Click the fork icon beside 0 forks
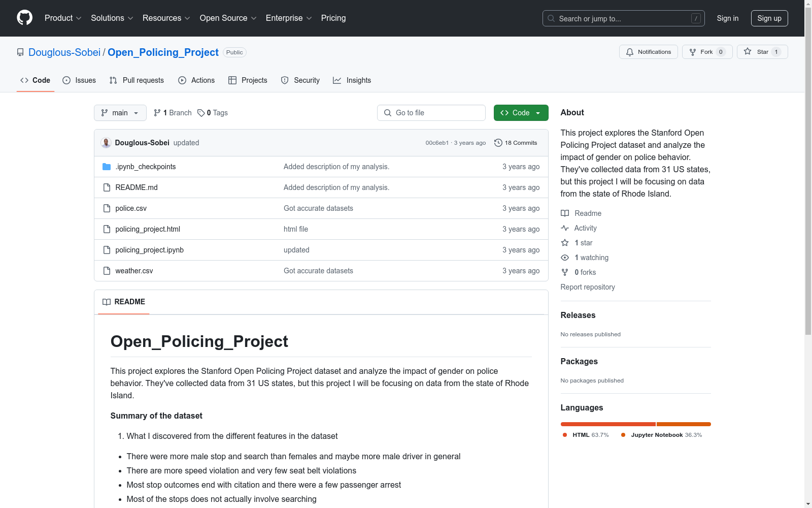This screenshot has height=508, width=812. [565, 272]
